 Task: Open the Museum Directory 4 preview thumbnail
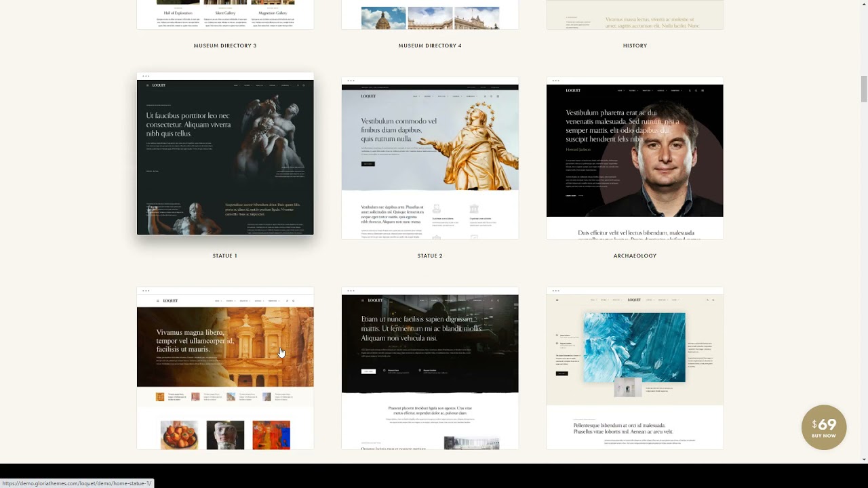[430, 14]
